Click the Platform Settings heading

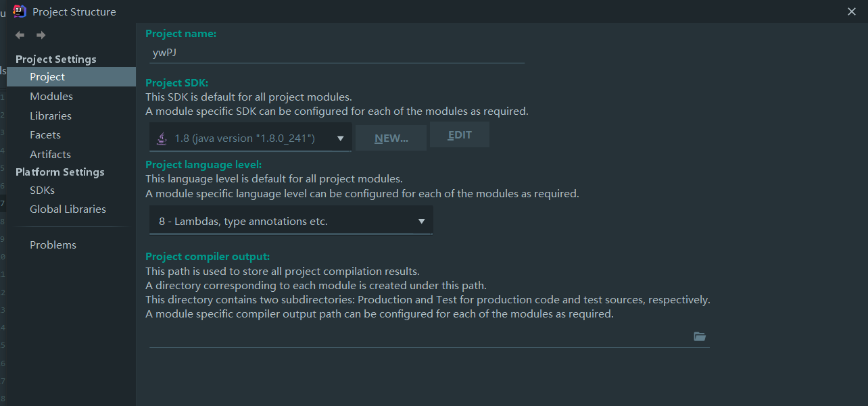coord(60,172)
